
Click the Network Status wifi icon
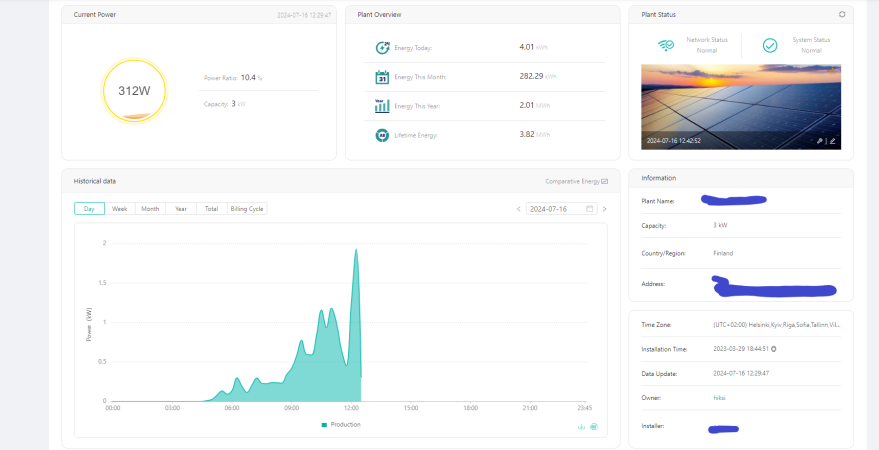665,45
